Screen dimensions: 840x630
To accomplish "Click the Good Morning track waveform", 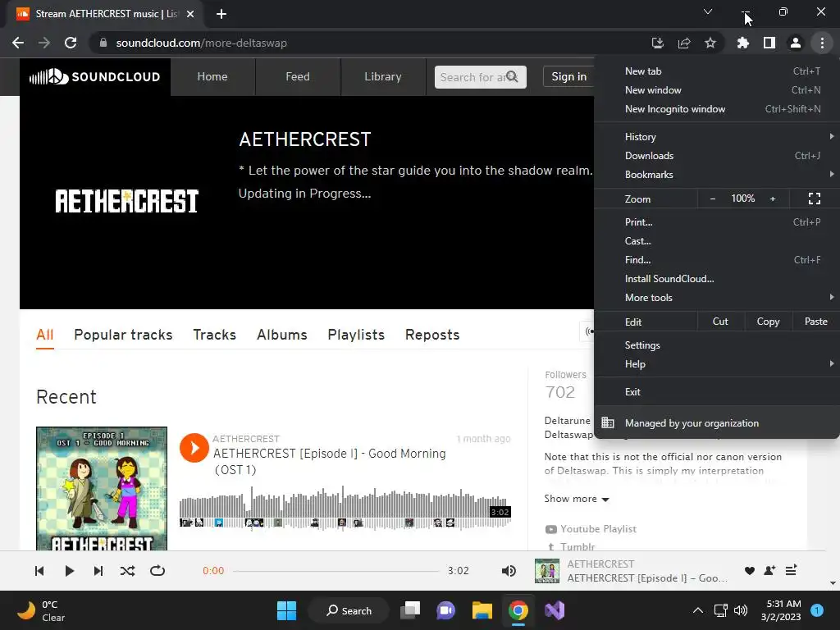I will click(x=345, y=508).
